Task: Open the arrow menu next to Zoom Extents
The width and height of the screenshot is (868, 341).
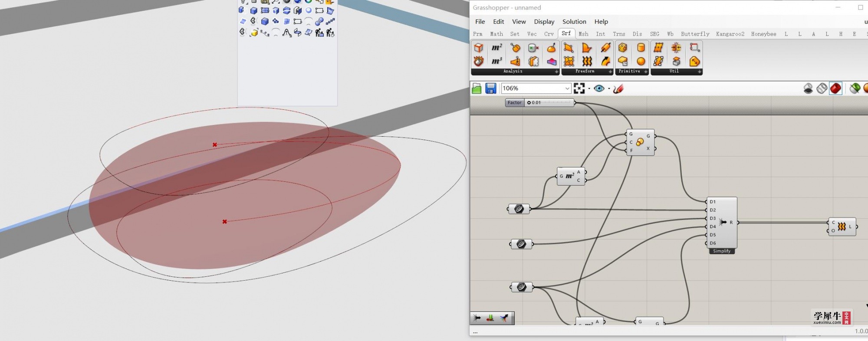Action: [589, 89]
